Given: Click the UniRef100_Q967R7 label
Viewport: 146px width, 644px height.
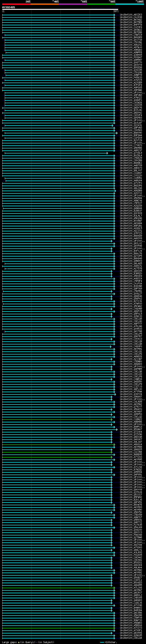Looking at the screenshot, I should (131, 337).
